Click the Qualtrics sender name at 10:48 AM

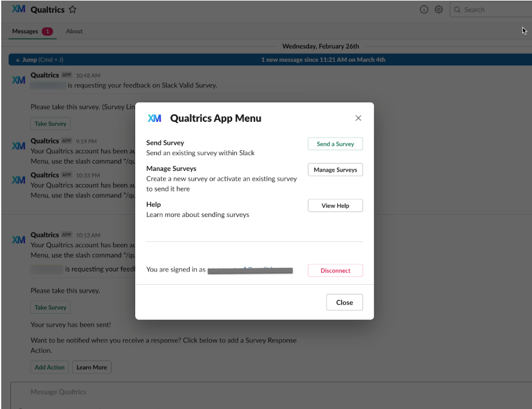coord(45,75)
